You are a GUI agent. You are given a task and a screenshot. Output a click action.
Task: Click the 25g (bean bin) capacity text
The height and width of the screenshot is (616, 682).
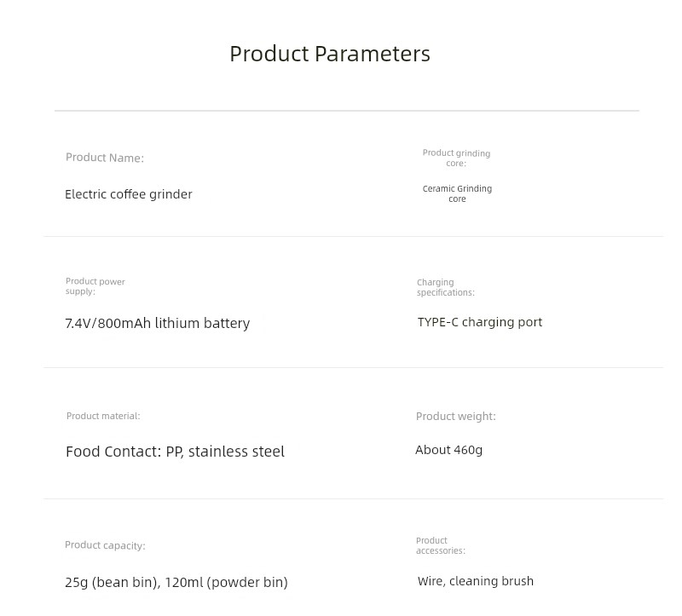click(111, 582)
